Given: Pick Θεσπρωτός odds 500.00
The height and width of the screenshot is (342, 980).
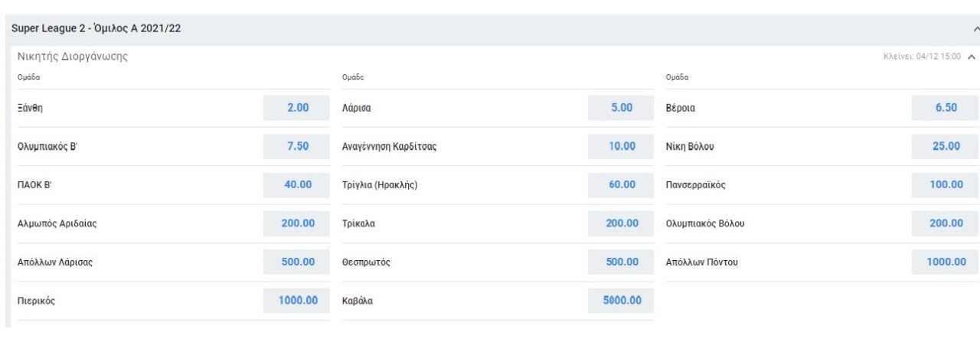Looking at the screenshot, I should click(x=621, y=262).
